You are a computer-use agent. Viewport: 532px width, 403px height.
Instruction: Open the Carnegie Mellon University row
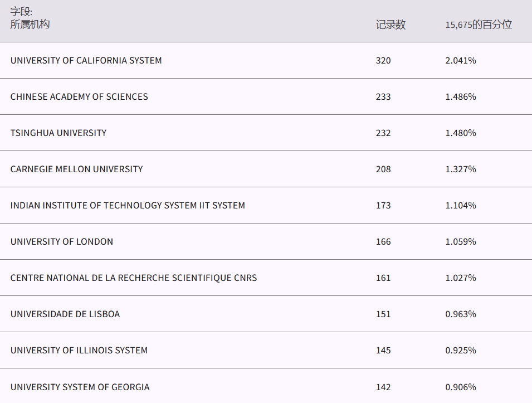tap(76, 169)
